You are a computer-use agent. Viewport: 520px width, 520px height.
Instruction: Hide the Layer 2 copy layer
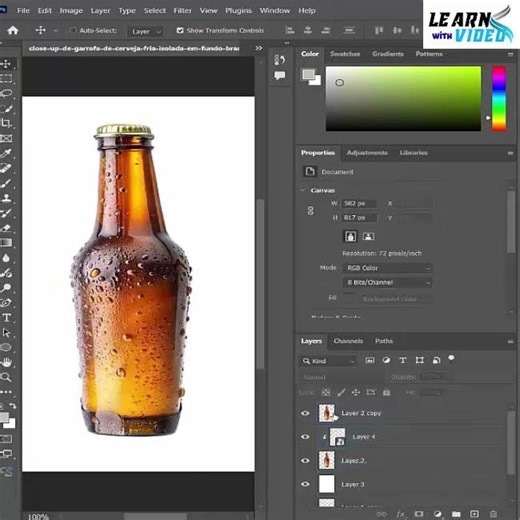pyautogui.click(x=305, y=413)
